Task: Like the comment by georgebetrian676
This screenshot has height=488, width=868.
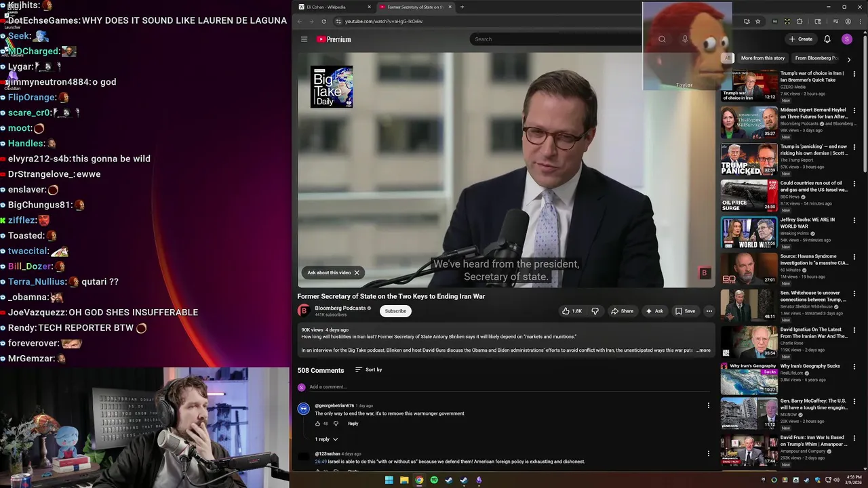Action: [317, 424]
